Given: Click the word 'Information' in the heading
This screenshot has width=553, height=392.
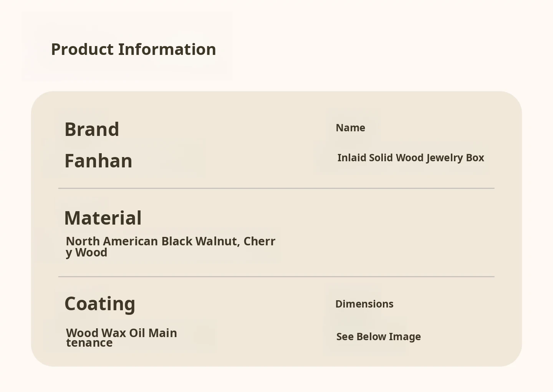Looking at the screenshot, I should pos(167,50).
